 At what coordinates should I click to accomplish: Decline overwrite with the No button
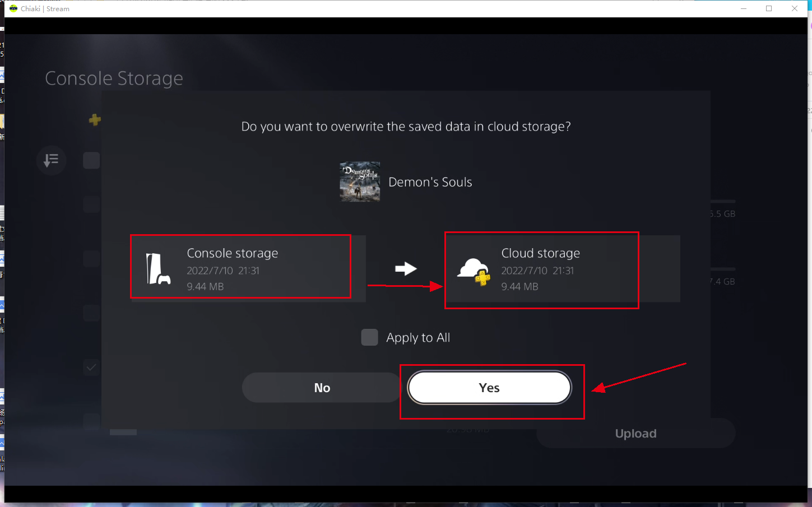click(322, 388)
